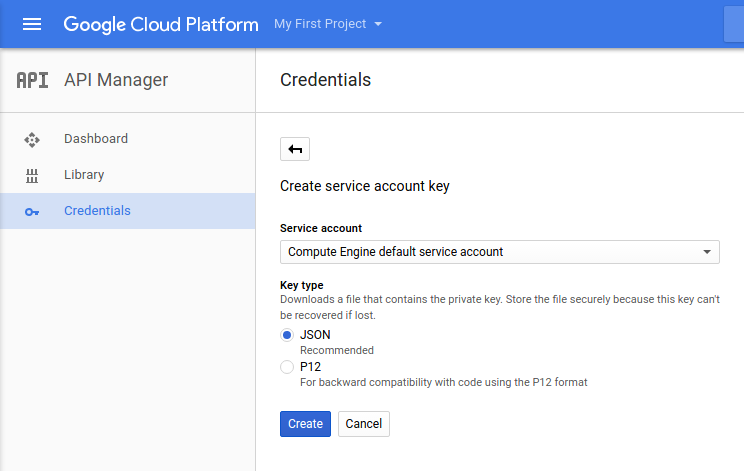Select the JSON key type
This screenshot has width=744, height=471.
coord(287,335)
